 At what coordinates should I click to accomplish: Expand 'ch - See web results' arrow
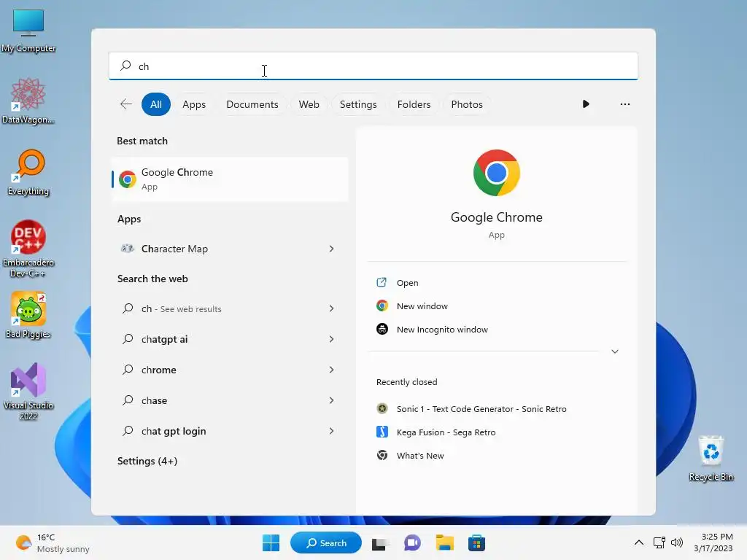pyautogui.click(x=331, y=308)
